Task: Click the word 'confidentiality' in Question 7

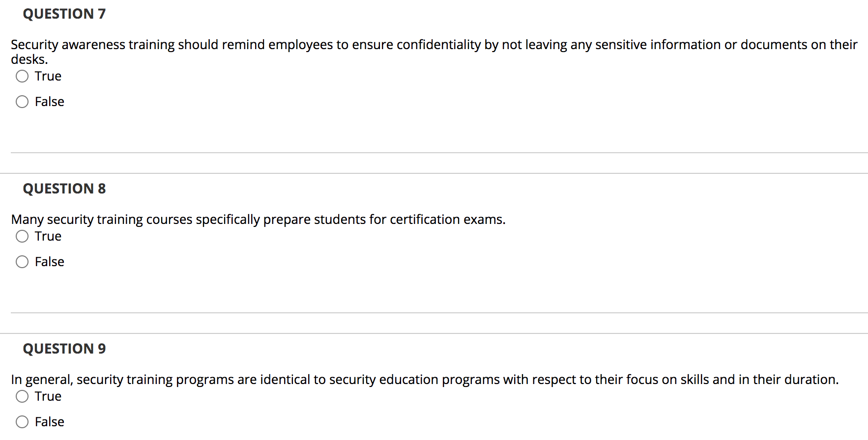Action: (x=438, y=45)
